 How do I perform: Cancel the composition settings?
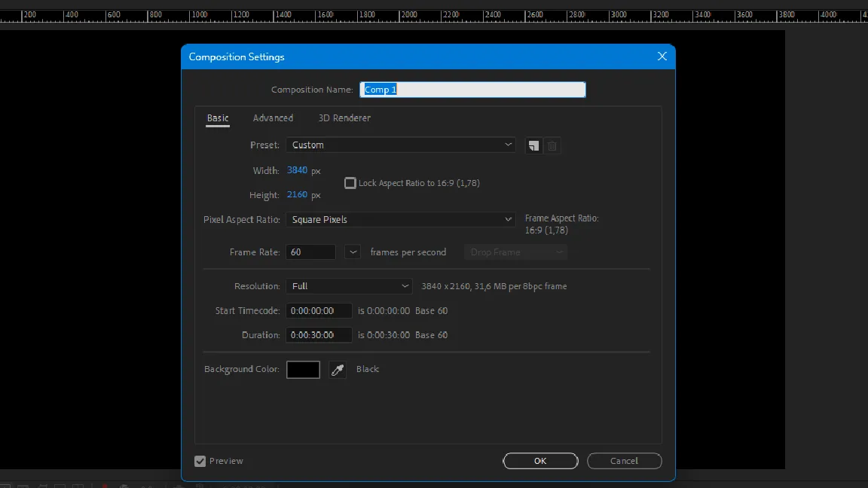625,461
